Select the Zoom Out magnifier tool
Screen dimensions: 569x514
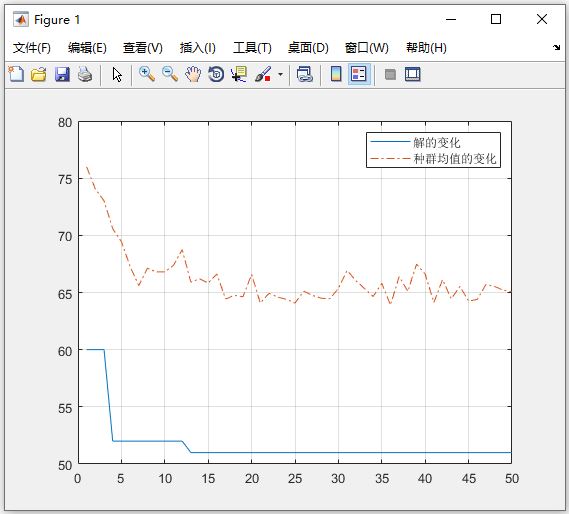[170, 74]
